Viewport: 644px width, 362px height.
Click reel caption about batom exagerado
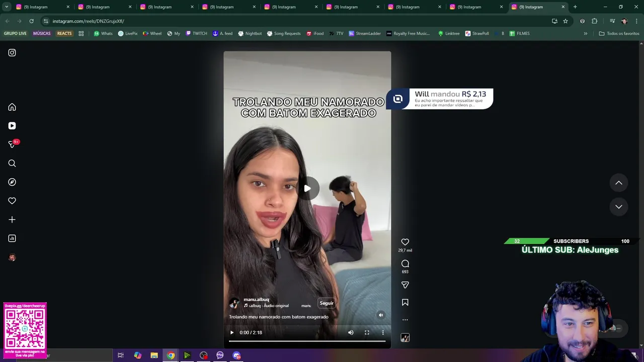[279, 317]
